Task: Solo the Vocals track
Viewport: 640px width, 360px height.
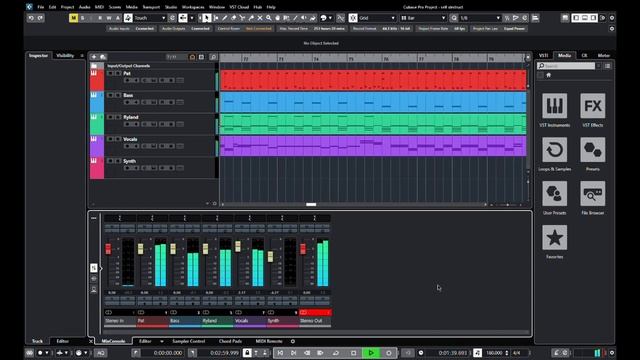Action: click(118, 139)
